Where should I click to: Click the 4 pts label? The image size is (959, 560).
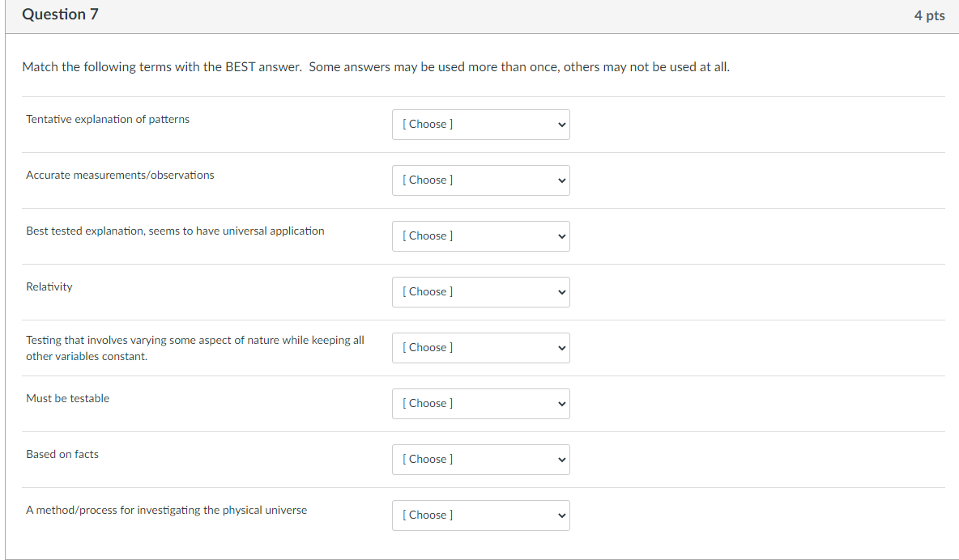(929, 15)
